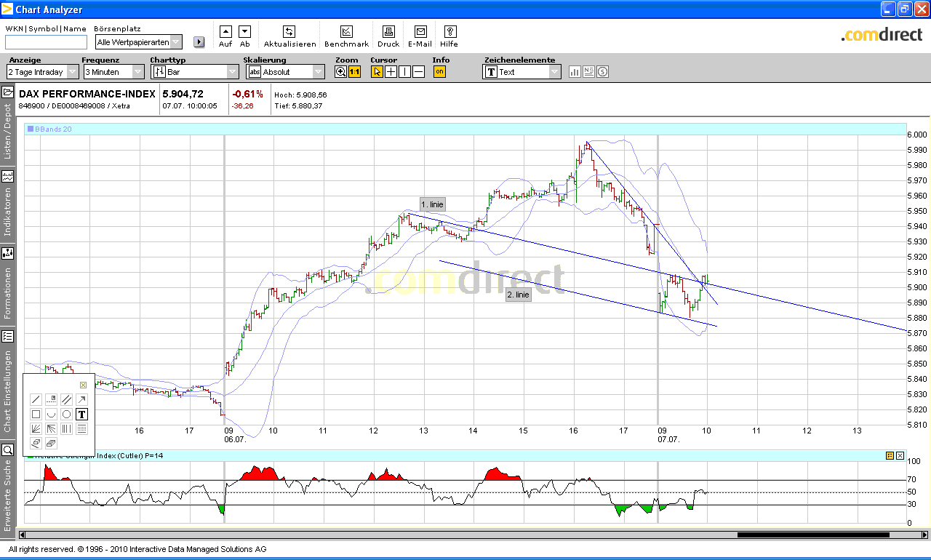Viewport: 931px width, 560px height.
Task: Click the Ab down arrow button
Action: coord(244,31)
